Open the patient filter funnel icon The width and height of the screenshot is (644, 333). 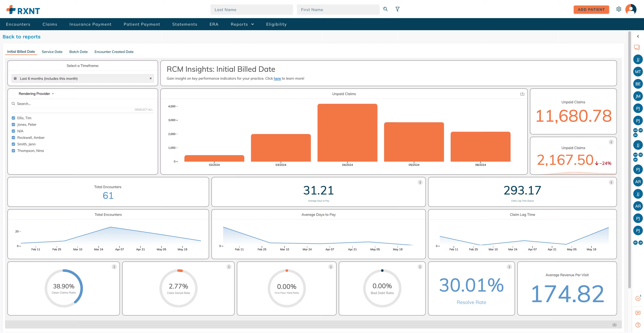(397, 9)
